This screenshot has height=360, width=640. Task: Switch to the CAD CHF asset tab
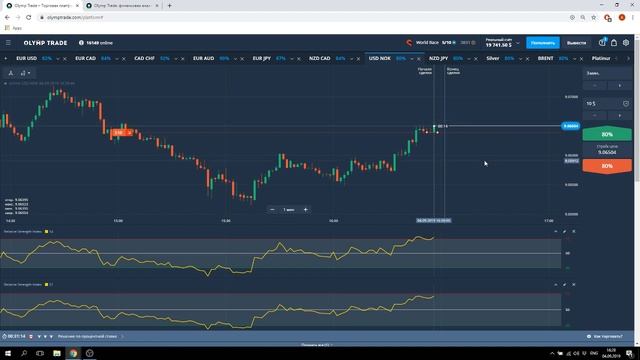[144, 58]
